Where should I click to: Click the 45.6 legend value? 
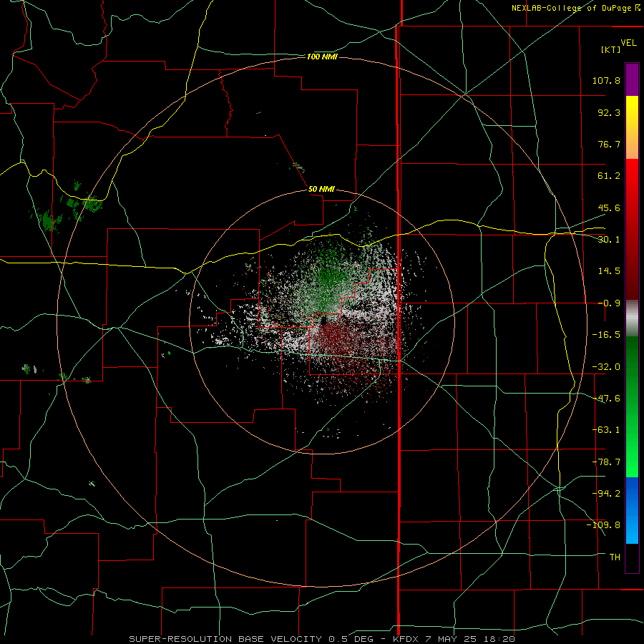[x=609, y=208]
